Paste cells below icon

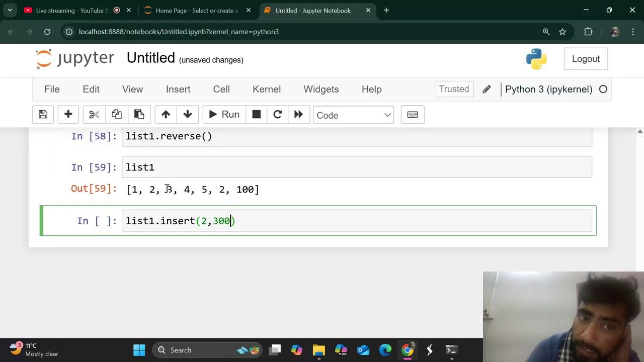coord(139,115)
